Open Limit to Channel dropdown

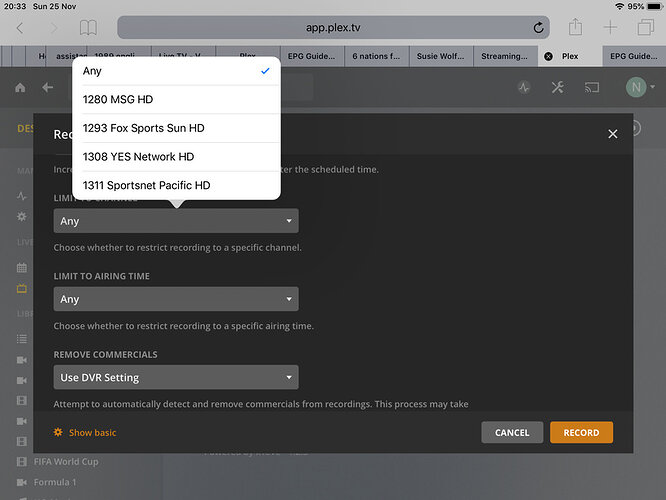[x=176, y=221]
